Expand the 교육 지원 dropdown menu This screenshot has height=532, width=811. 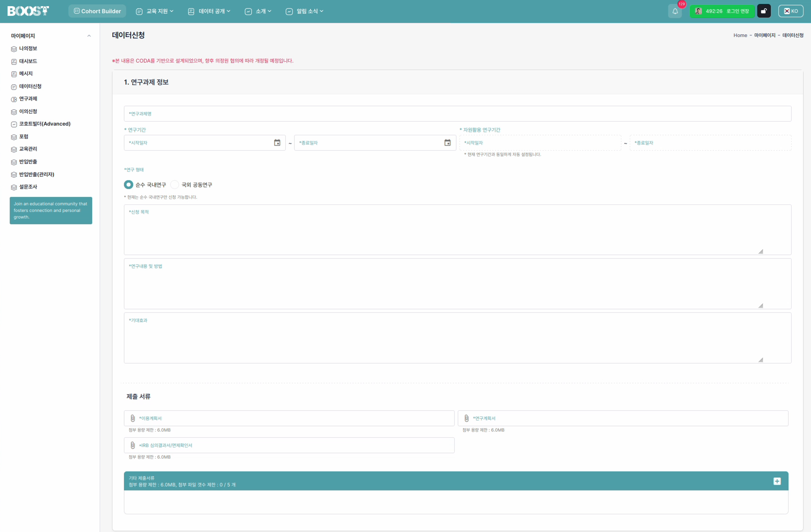(x=155, y=11)
